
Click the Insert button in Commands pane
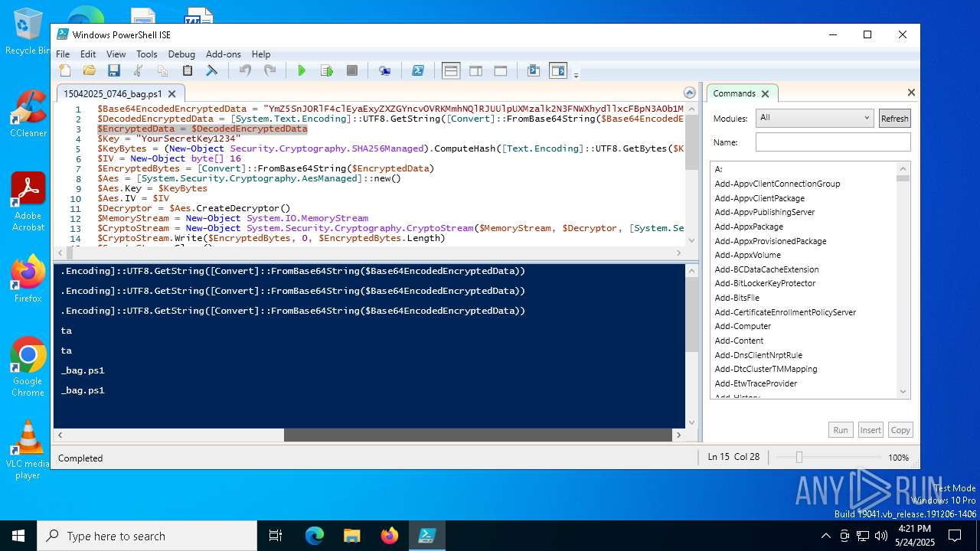(871, 430)
